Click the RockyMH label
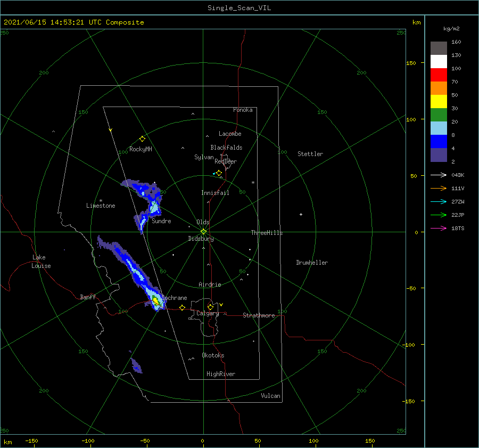 [x=141, y=149]
